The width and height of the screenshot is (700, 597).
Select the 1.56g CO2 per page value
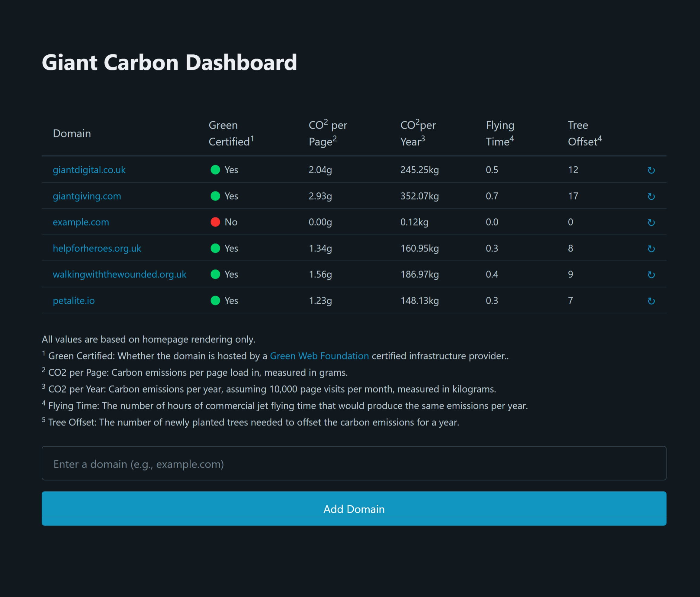320,275
